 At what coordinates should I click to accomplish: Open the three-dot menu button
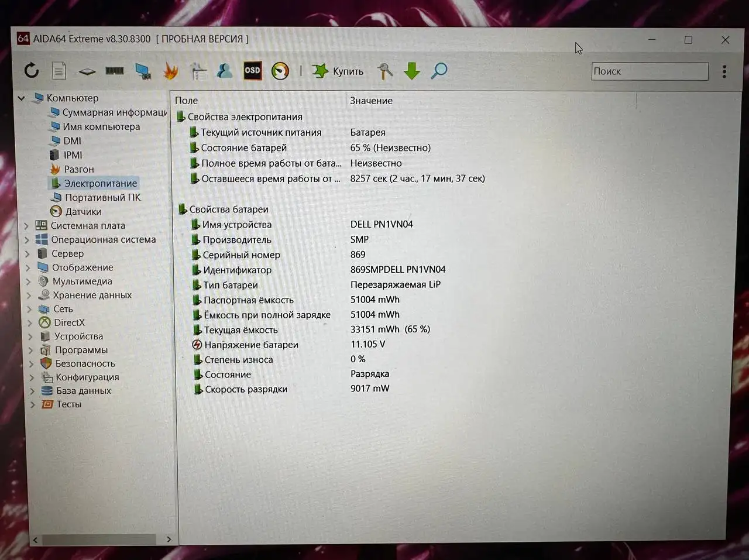[x=724, y=71]
